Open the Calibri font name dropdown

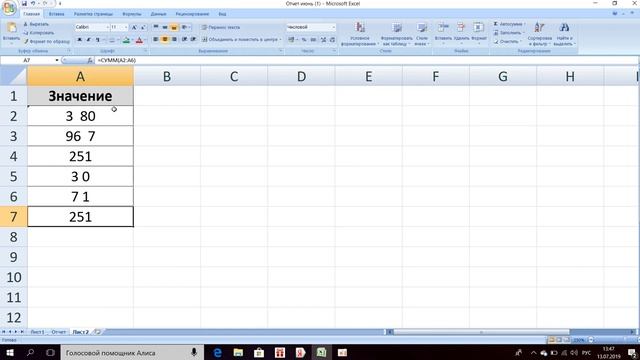coord(107,27)
